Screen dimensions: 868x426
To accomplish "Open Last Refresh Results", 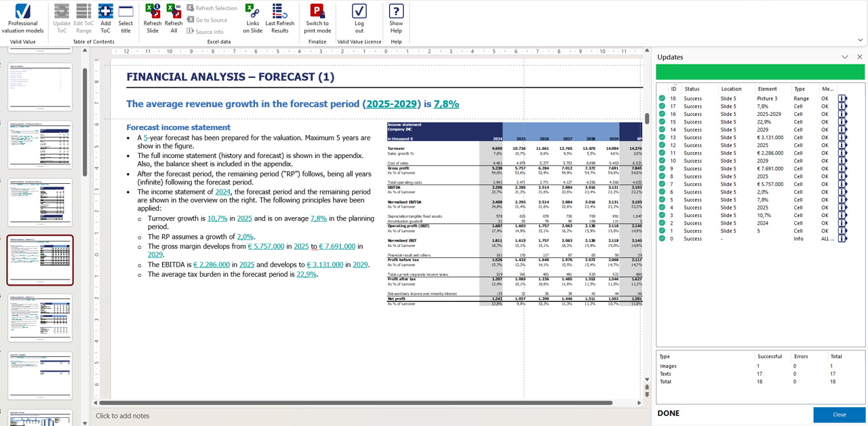I will (279, 19).
